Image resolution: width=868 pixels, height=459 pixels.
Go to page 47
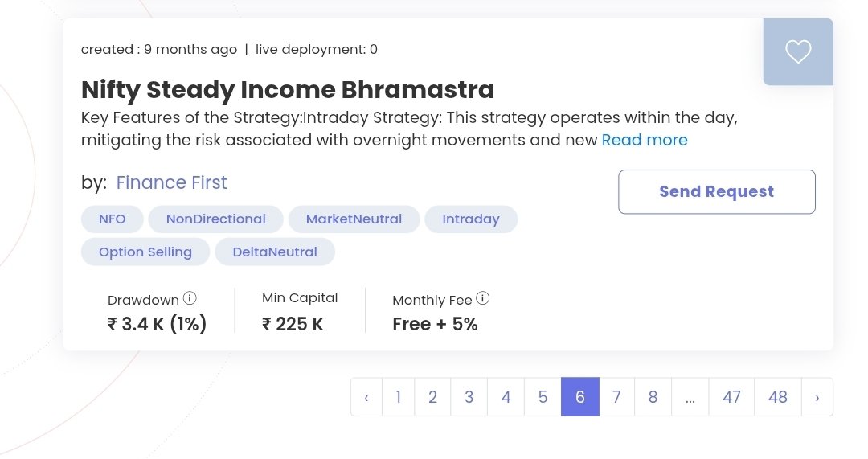point(731,397)
